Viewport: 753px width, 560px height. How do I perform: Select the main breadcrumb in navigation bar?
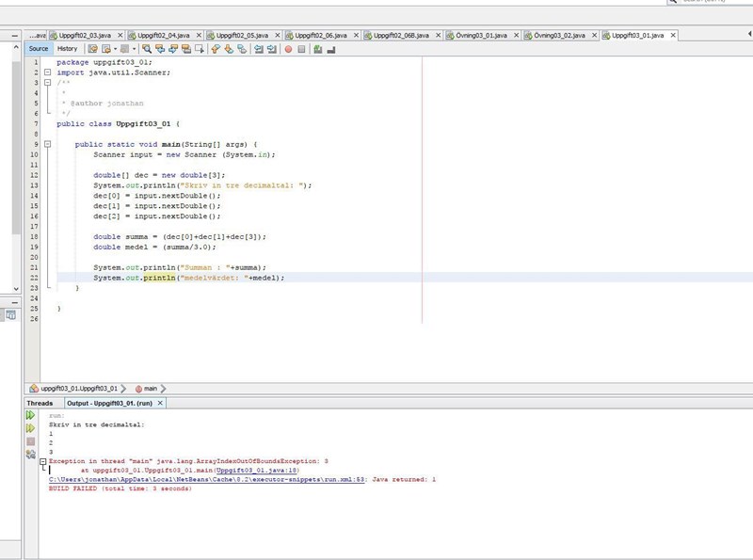(151, 388)
